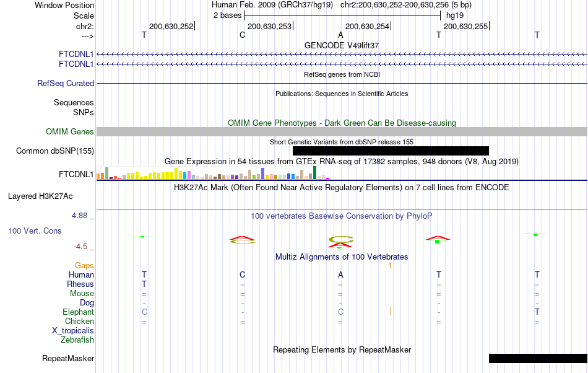The image size is (588, 373).
Task: Click the Scale track label
Action: click(x=84, y=15)
